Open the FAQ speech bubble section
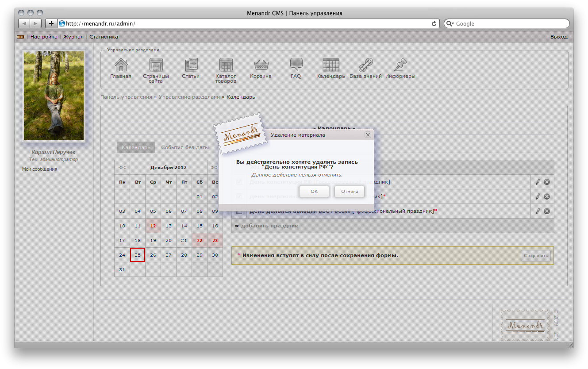The width and height of the screenshot is (588, 369). (x=296, y=65)
